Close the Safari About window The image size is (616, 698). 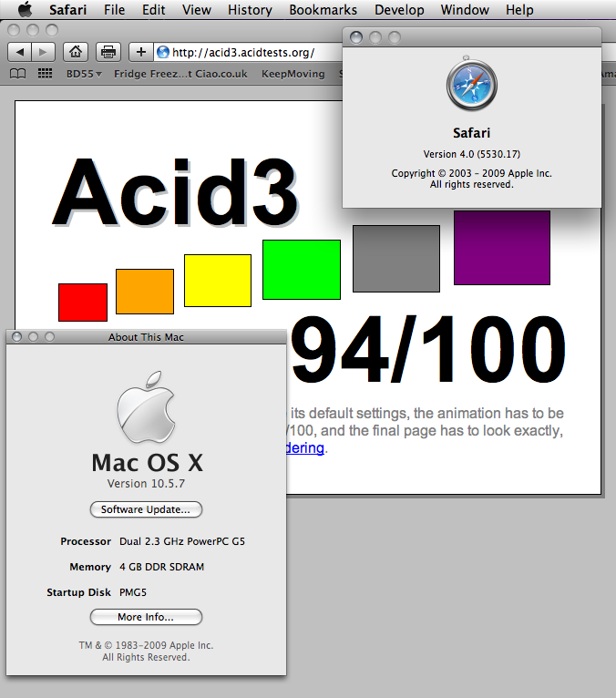tap(356, 37)
